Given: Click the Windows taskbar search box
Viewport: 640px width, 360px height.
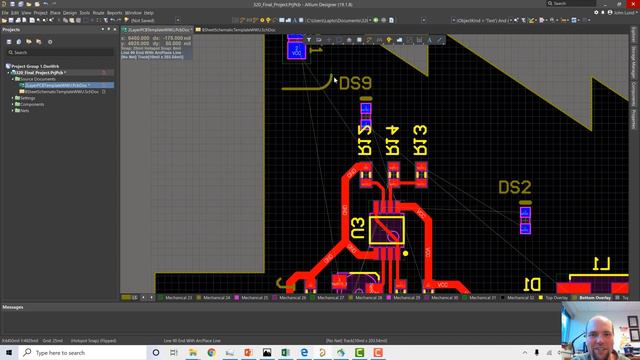Looking at the screenshot, I should (82, 352).
